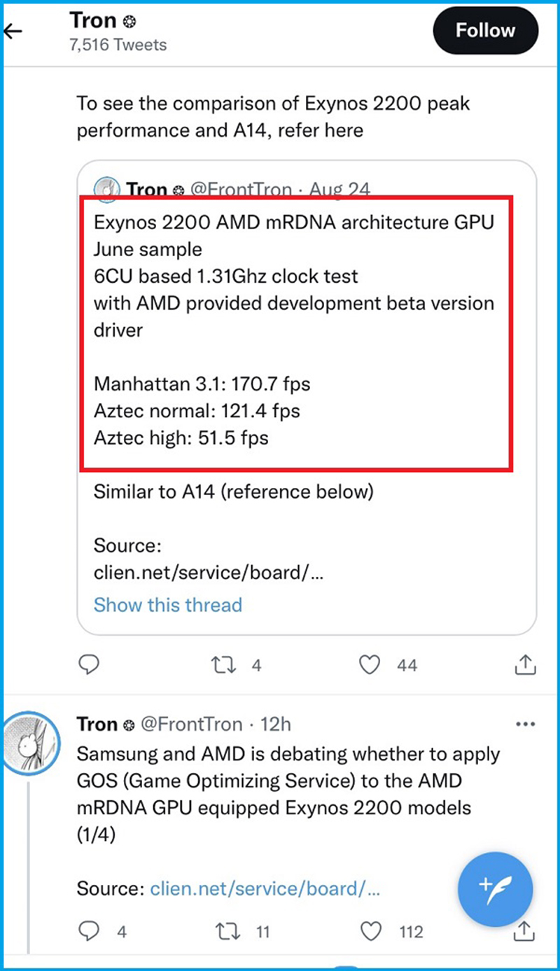Click the 7,516 Tweets counter
Viewport: 560px width, 971px height.
[x=118, y=44]
